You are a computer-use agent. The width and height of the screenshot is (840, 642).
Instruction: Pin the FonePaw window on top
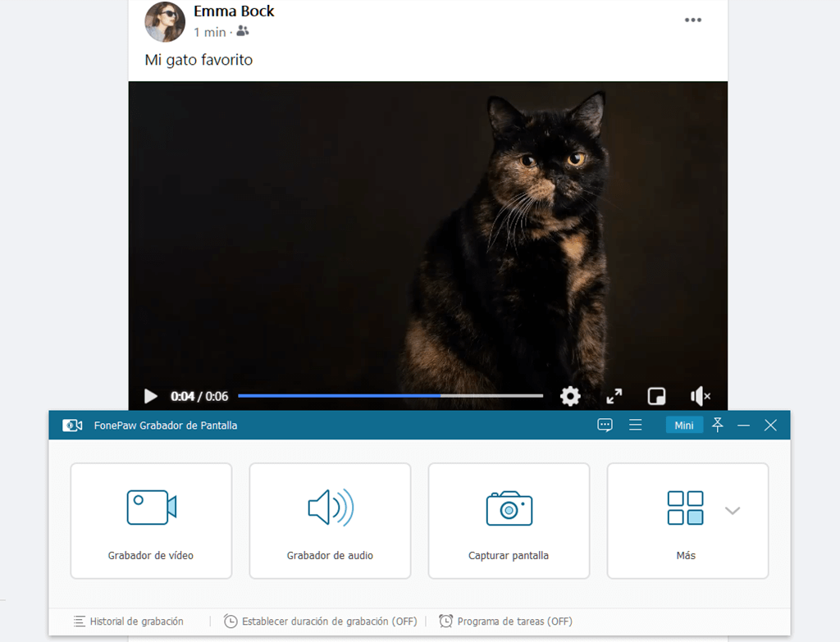click(717, 426)
